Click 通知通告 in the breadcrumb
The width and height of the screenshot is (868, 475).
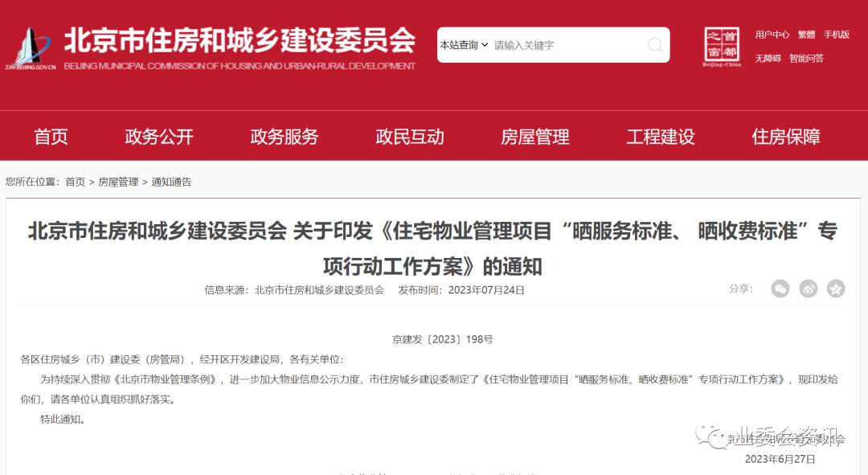click(x=172, y=182)
